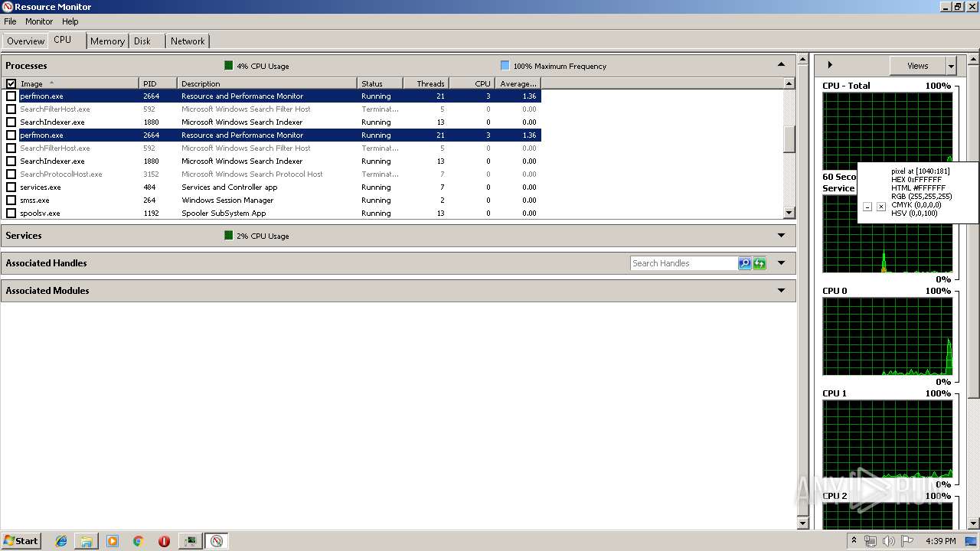Click the CPU 0 usage graph
The image size is (980, 551).
pyautogui.click(x=887, y=337)
